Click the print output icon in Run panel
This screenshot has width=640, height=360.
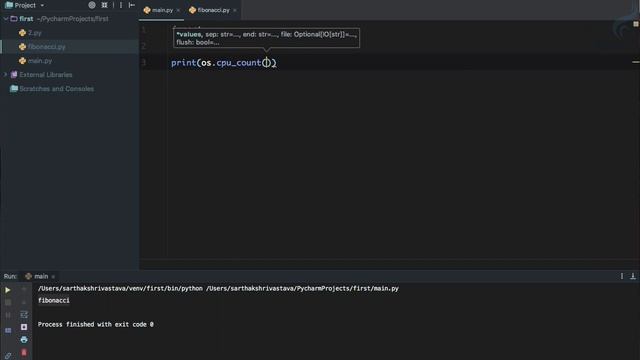[24, 340]
